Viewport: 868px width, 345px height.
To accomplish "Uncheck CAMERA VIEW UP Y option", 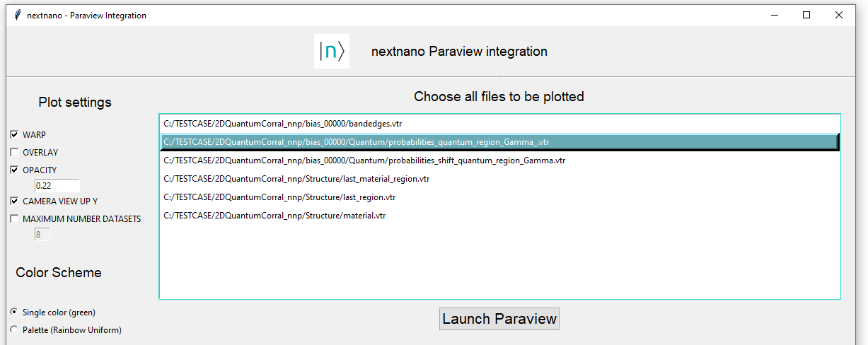I will tap(14, 201).
